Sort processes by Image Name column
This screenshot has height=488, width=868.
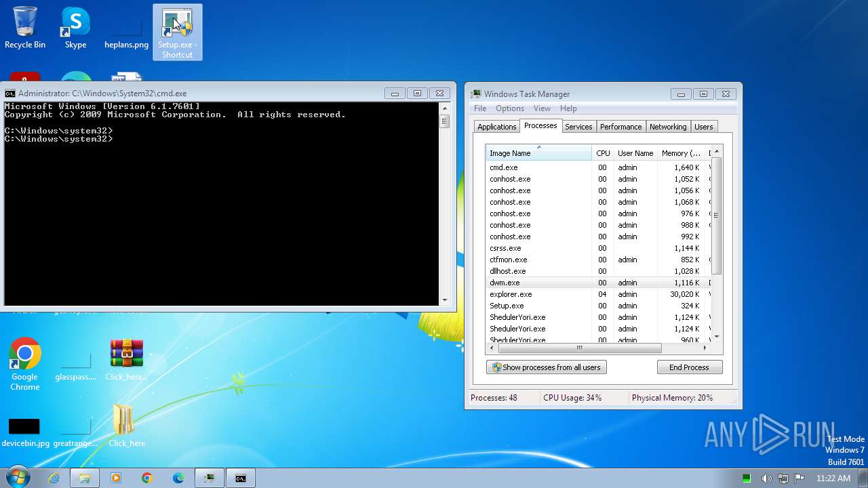pyautogui.click(x=538, y=153)
